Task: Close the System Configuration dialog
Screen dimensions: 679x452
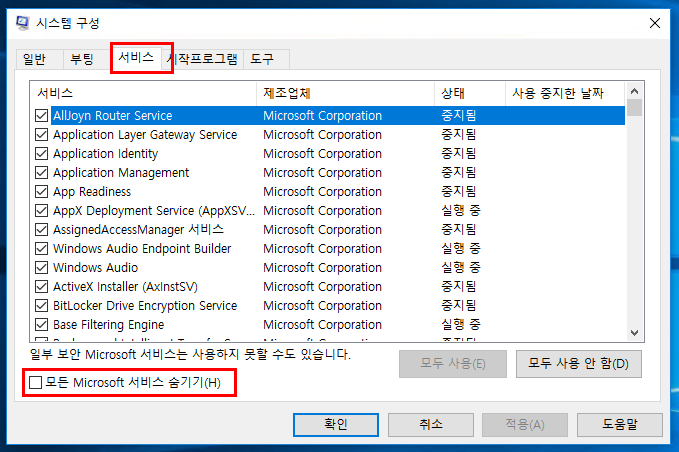Action: (655, 22)
